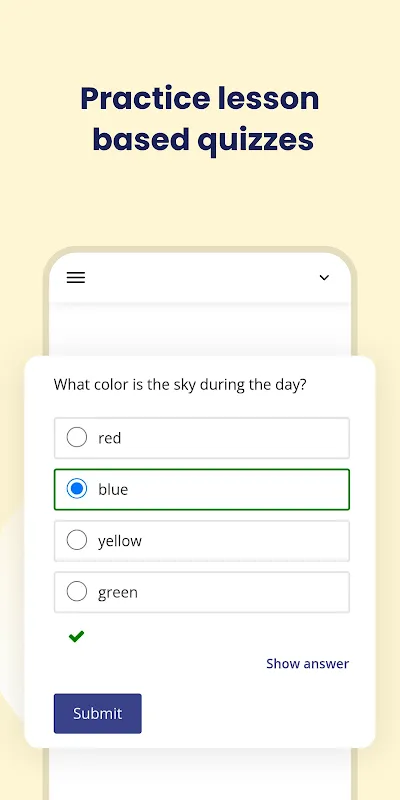Click the word "red" option label
This screenshot has width=400, height=800.
click(x=110, y=438)
